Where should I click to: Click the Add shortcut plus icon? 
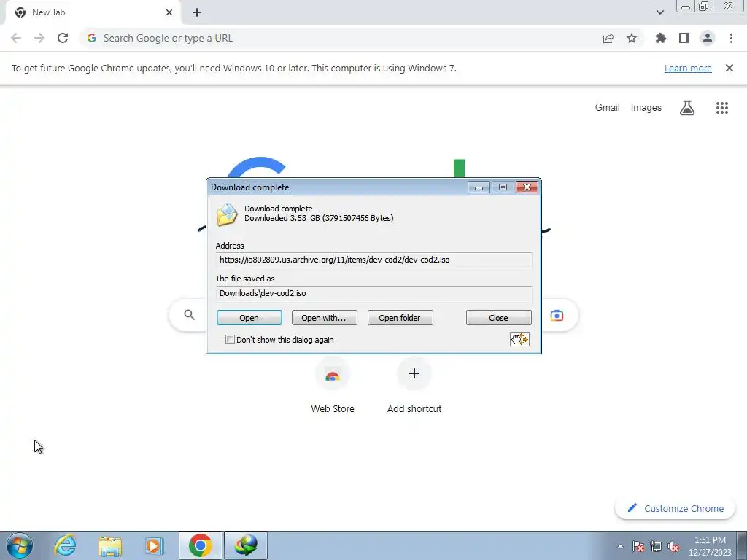414,373
